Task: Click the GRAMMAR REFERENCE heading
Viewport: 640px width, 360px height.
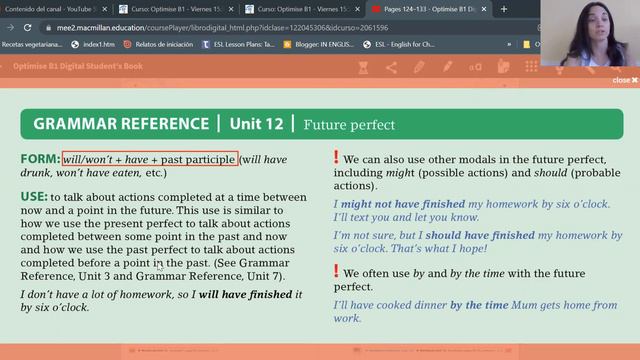Action: (121, 124)
